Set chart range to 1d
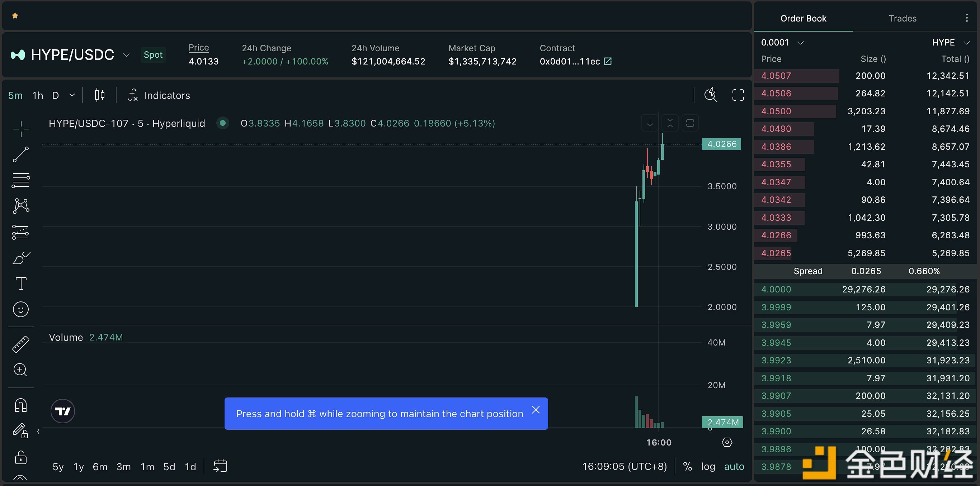This screenshot has width=980, height=486. (190, 467)
